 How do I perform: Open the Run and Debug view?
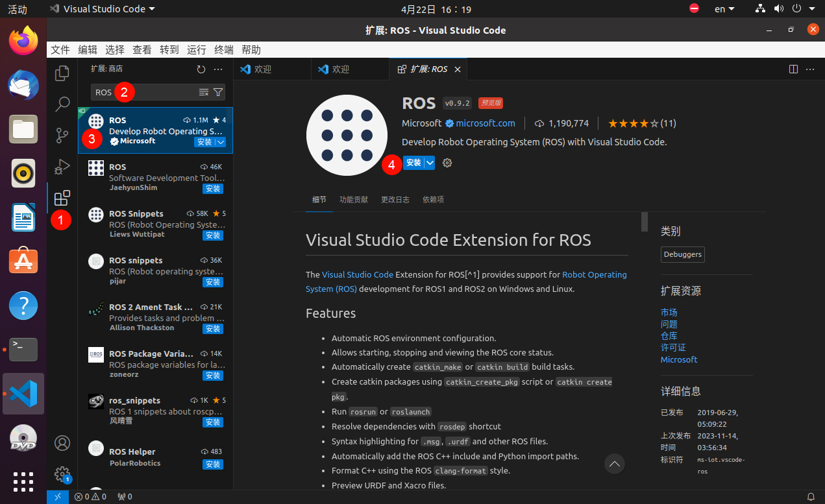(62, 167)
